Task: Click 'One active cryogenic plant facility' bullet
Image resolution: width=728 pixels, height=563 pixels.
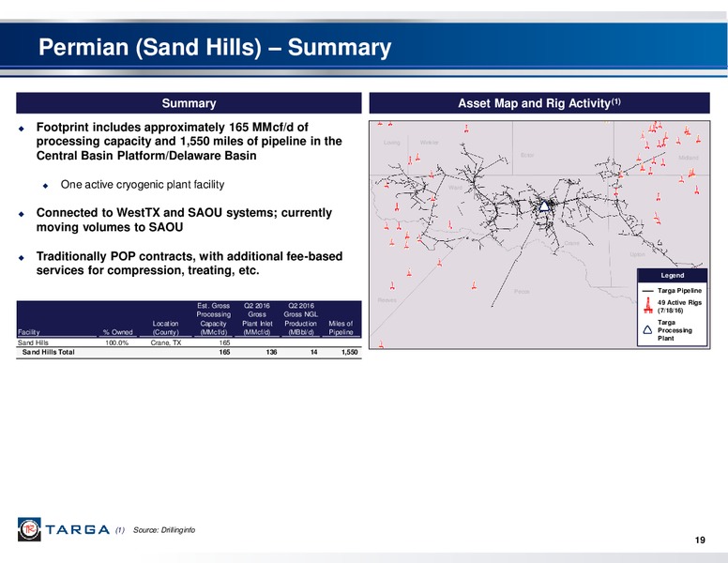Action: pos(142,185)
